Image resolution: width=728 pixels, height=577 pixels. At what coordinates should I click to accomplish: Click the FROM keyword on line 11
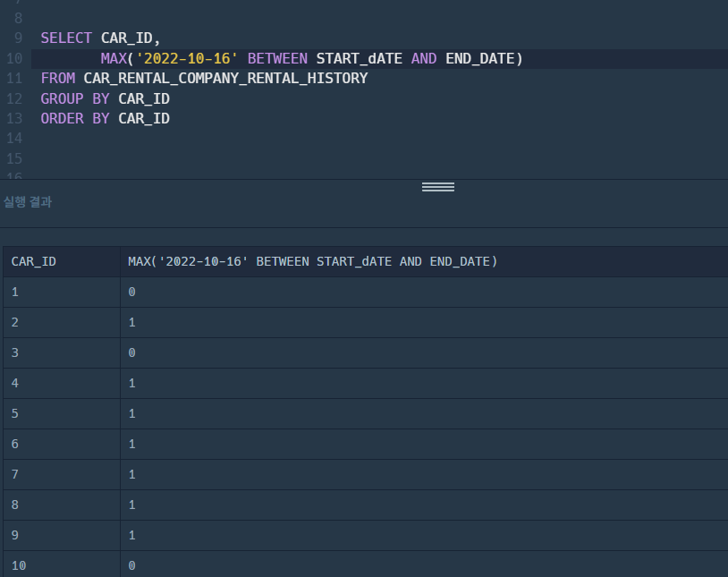[x=57, y=78]
